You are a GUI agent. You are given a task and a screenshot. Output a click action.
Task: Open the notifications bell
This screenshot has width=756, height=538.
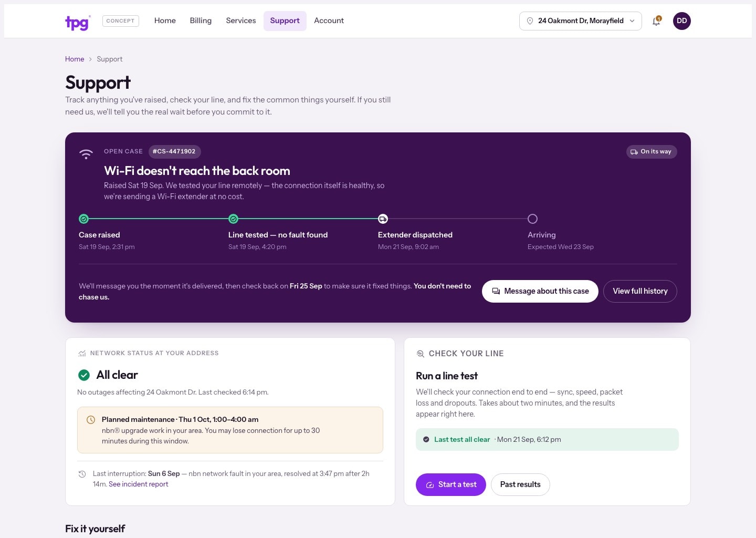click(x=656, y=21)
